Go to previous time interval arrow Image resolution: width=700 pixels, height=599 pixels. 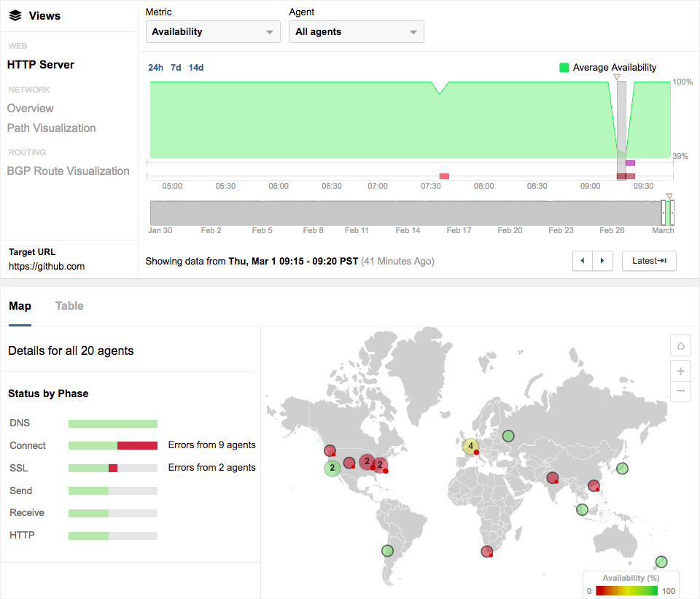pyautogui.click(x=583, y=261)
